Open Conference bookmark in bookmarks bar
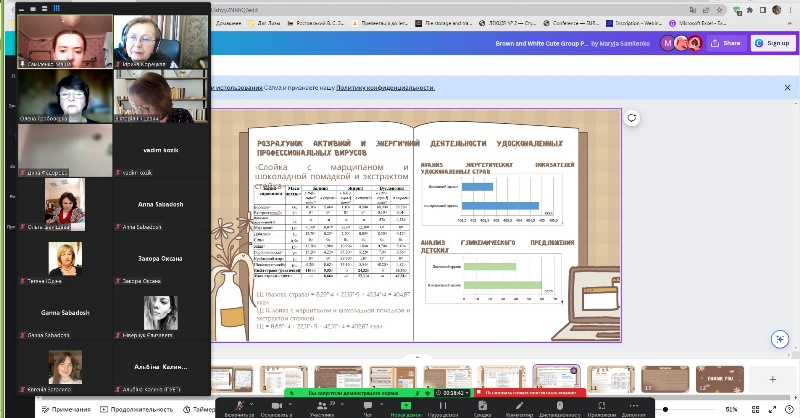Image resolution: width=800 pixels, height=418 pixels. [571, 23]
